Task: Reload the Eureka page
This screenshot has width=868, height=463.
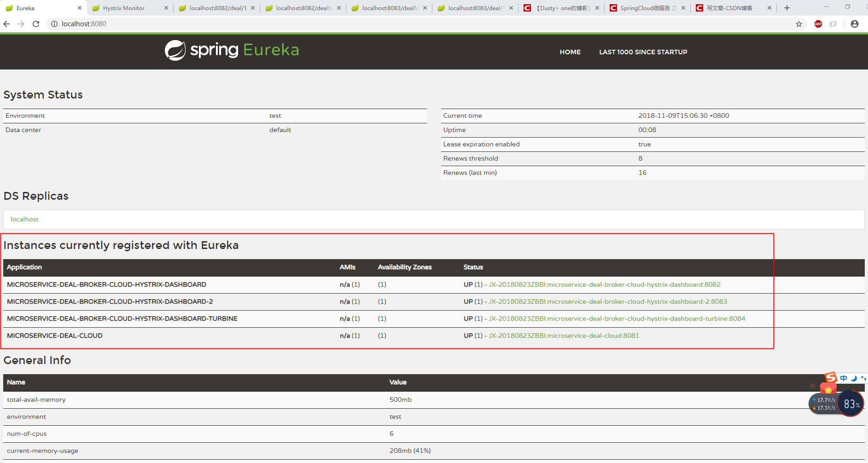Action: tap(36, 24)
